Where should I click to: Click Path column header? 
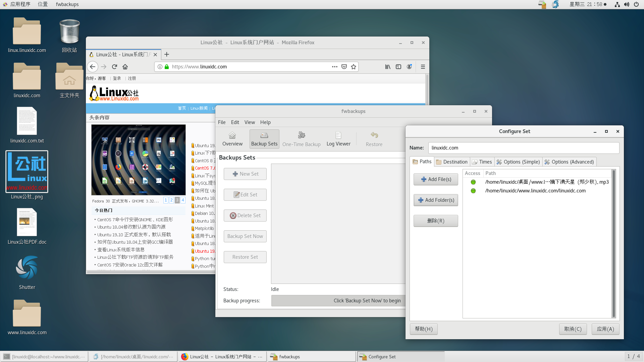coord(547,173)
